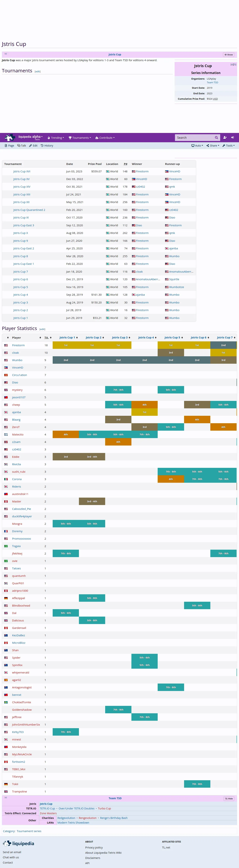
Task: Open the TL.net affiliated site link
Action: pyautogui.click(x=166, y=847)
